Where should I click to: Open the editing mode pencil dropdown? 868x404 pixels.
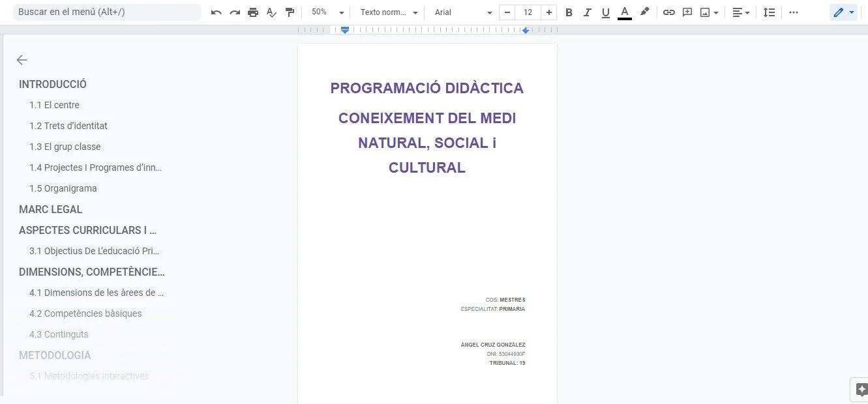[844, 12]
